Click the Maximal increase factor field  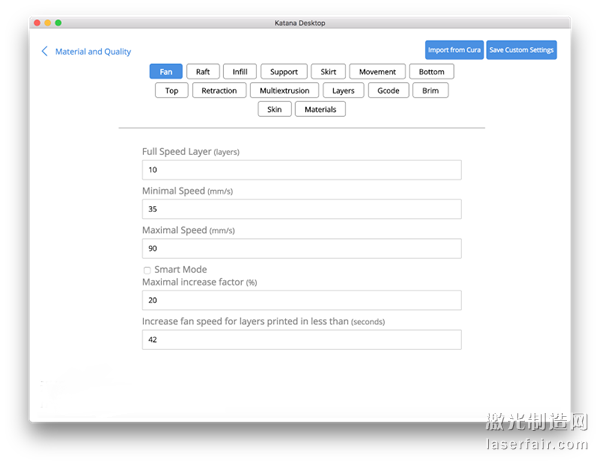point(301,300)
